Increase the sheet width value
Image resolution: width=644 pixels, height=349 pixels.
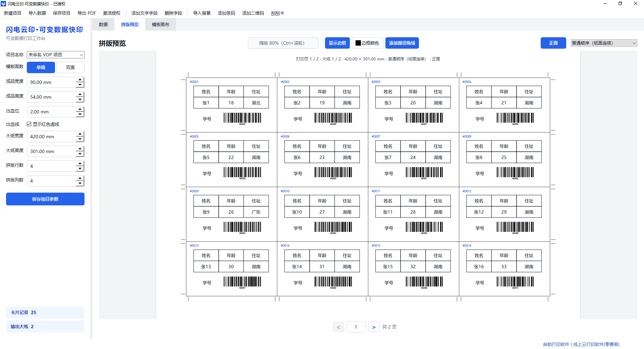(80, 134)
